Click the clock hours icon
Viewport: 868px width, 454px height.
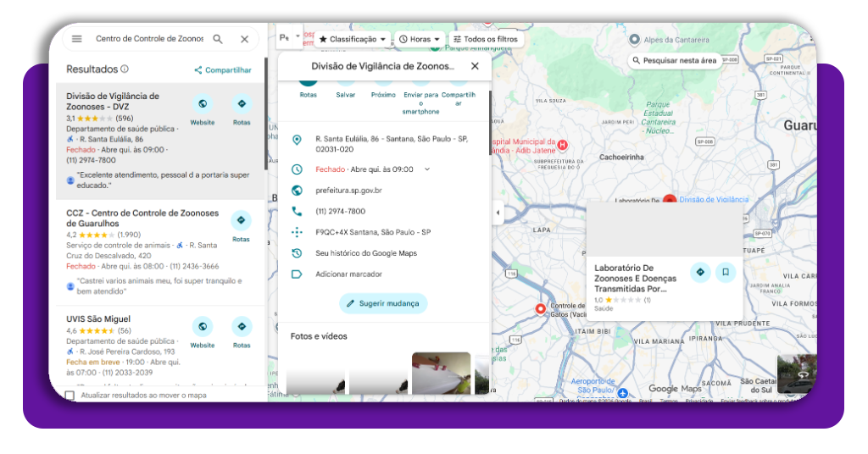point(297,169)
